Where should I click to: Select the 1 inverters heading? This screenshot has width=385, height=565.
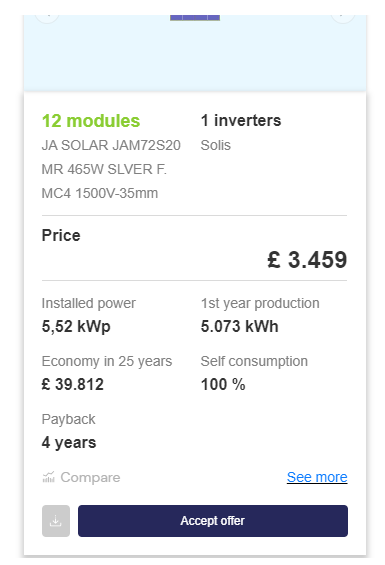(x=241, y=120)
